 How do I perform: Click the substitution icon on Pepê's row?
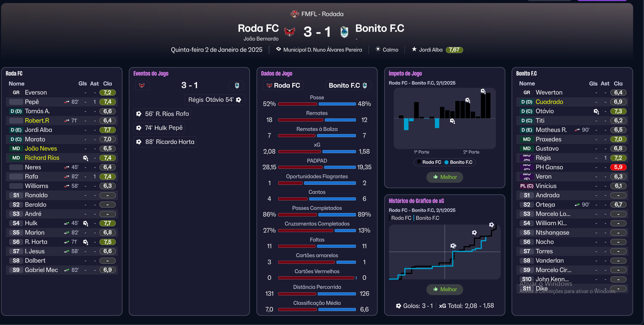click(x=67, y=102)
